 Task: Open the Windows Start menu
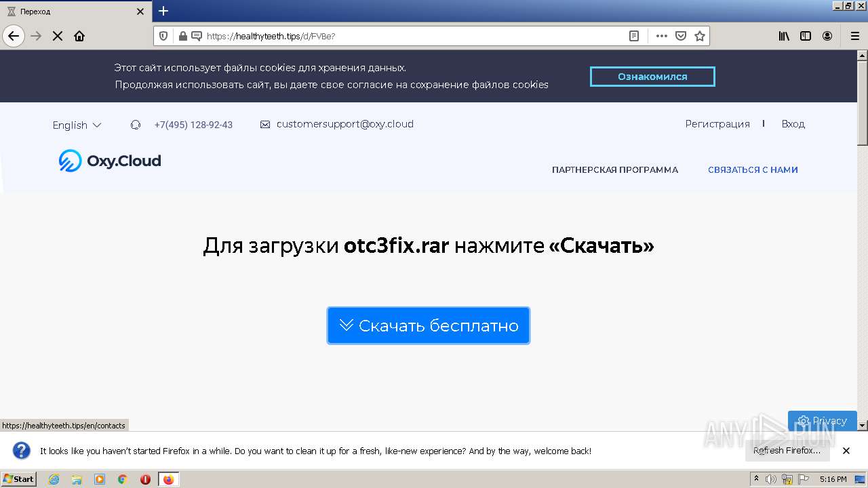(x=19, y=479)
